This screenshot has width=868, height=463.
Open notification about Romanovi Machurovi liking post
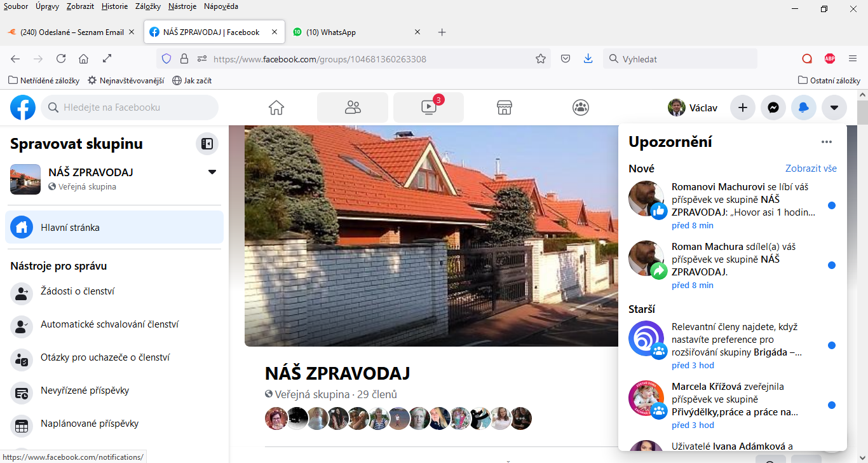tap(732, 205)
